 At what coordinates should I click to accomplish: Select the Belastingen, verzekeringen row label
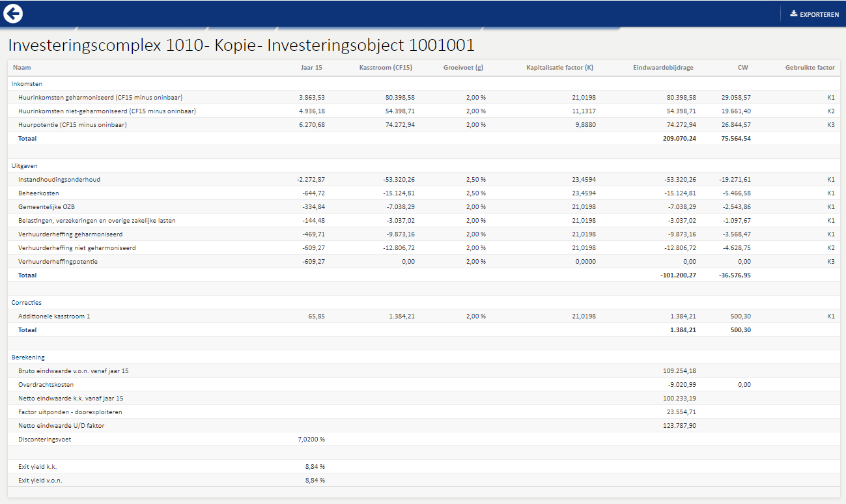click(x=97, y=220)
